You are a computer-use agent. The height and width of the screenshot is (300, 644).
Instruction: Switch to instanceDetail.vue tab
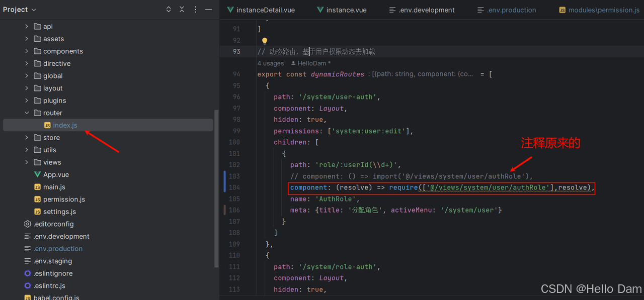click(261, 10)
